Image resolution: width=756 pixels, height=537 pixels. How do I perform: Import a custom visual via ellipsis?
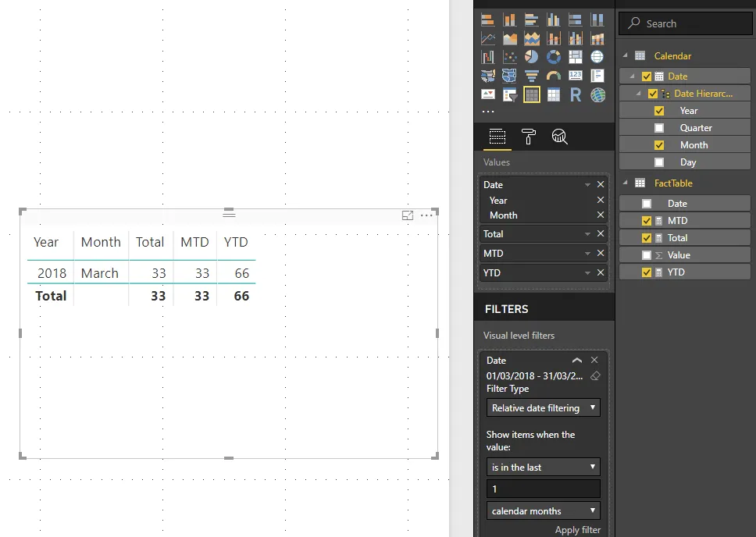coord(488,112)
